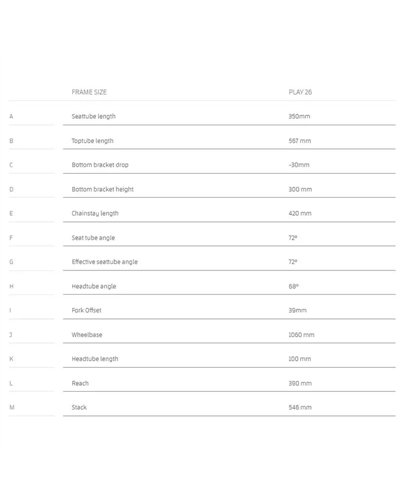The width and height of the screenshot is (400, 500).
Task: Select the Reach row label
Action: click(80, 383)
